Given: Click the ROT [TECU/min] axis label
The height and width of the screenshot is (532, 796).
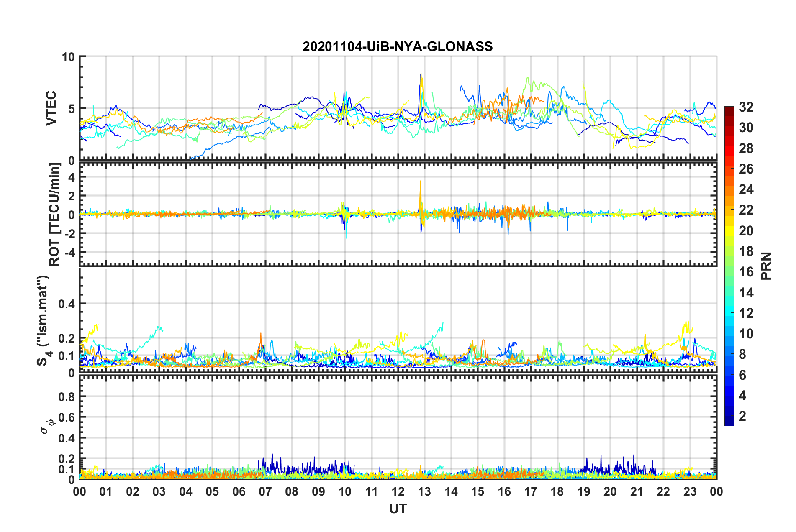Looking at the screenshot, I should (x=54, y=214).
